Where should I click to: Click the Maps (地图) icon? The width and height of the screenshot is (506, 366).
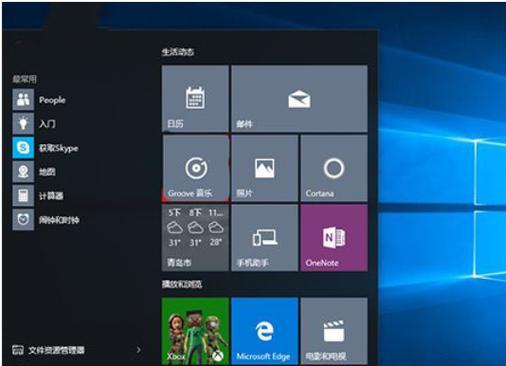pyautogui.click(x=23, y=171)
